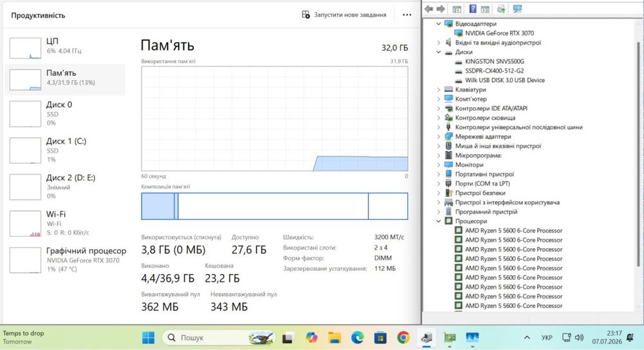Expand the Клавіатури node chevron
The height and width of the screenshot is (350, 644).
click(438, 89)
